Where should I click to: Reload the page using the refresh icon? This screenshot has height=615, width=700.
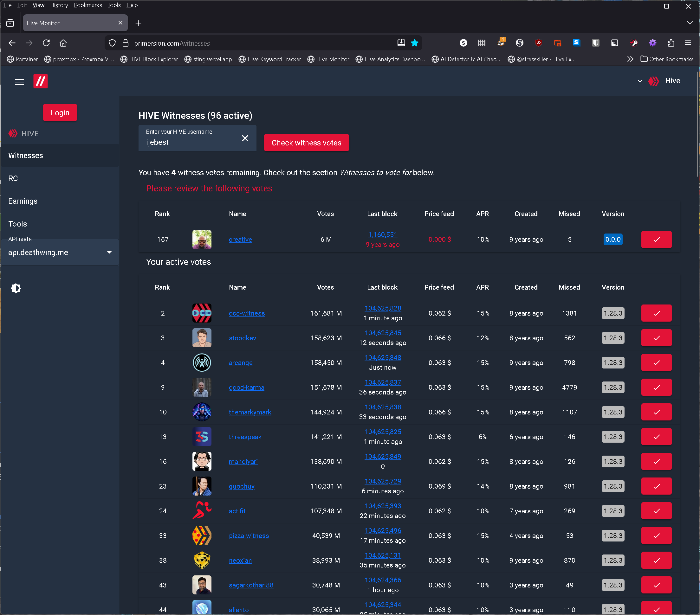click(x=46, y=43)
